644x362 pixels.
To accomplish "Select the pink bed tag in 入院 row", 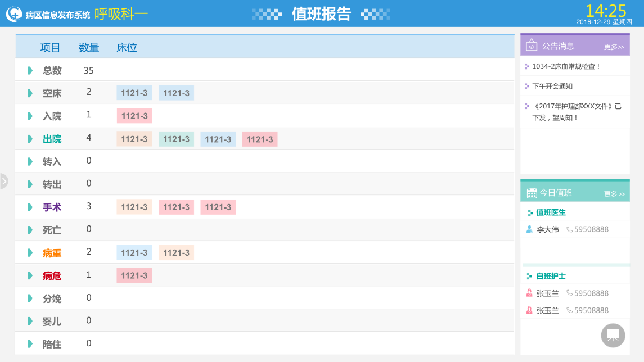I will point(134,116).
